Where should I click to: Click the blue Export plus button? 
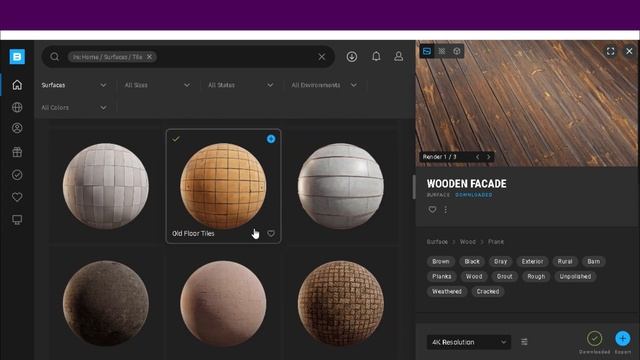(x=623, y=338)
